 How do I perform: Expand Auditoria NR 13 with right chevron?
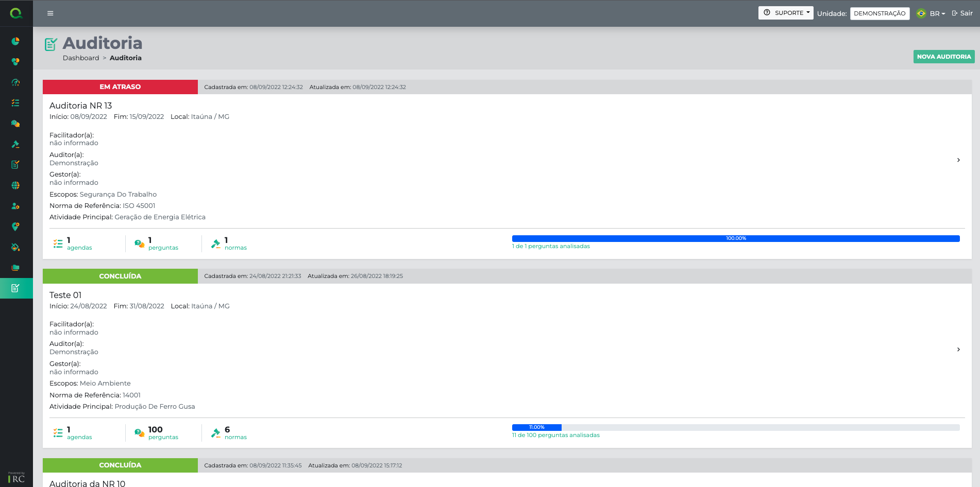tap(958, 160)
